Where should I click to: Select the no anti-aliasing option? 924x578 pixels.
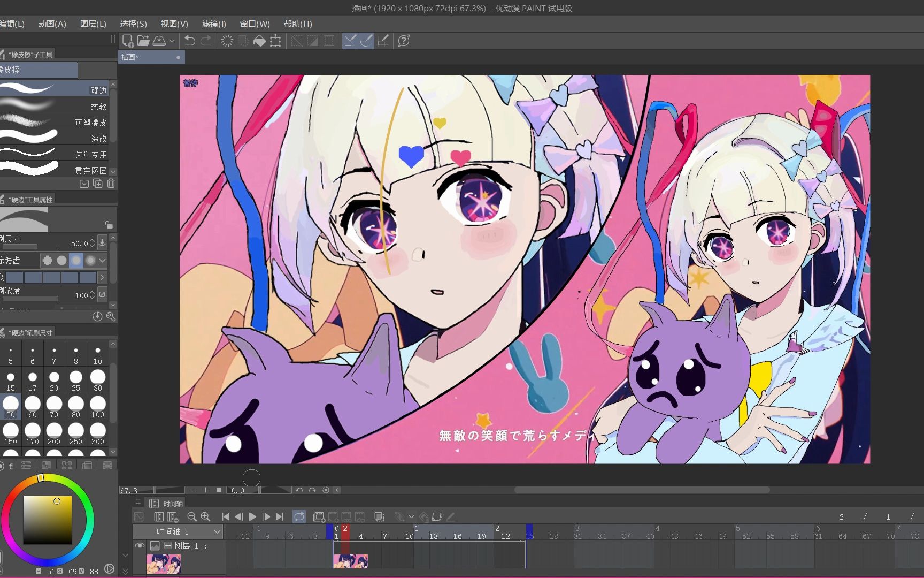click(x=47, y=260)
